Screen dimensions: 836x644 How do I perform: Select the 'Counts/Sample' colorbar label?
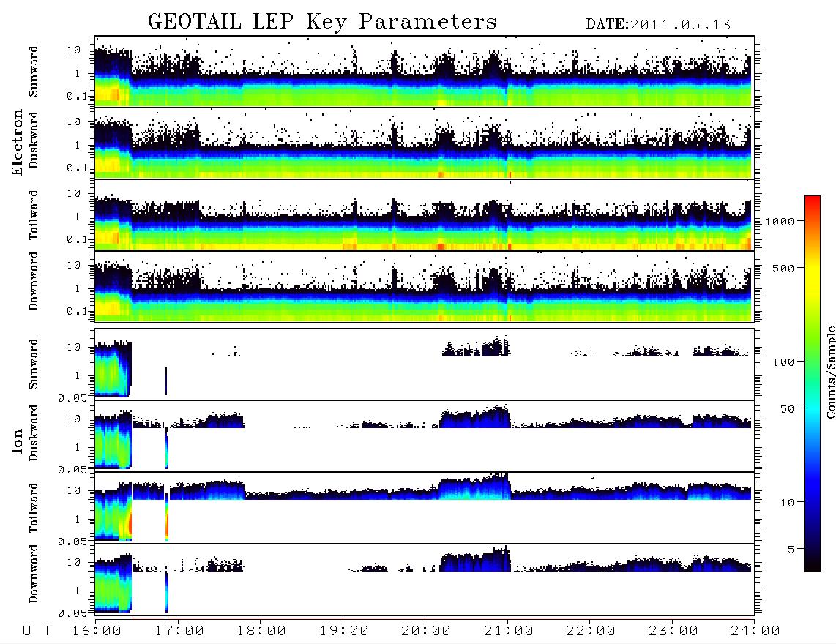point(830,372)
